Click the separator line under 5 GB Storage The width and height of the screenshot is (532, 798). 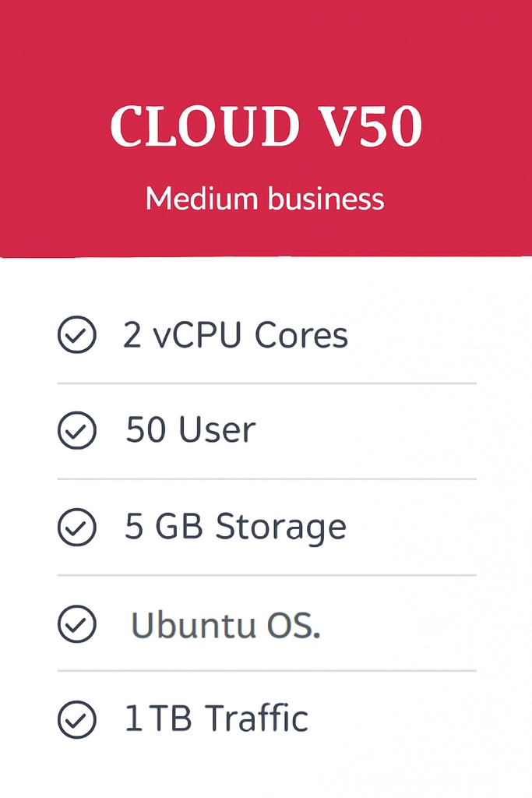(x=266, y=576)
